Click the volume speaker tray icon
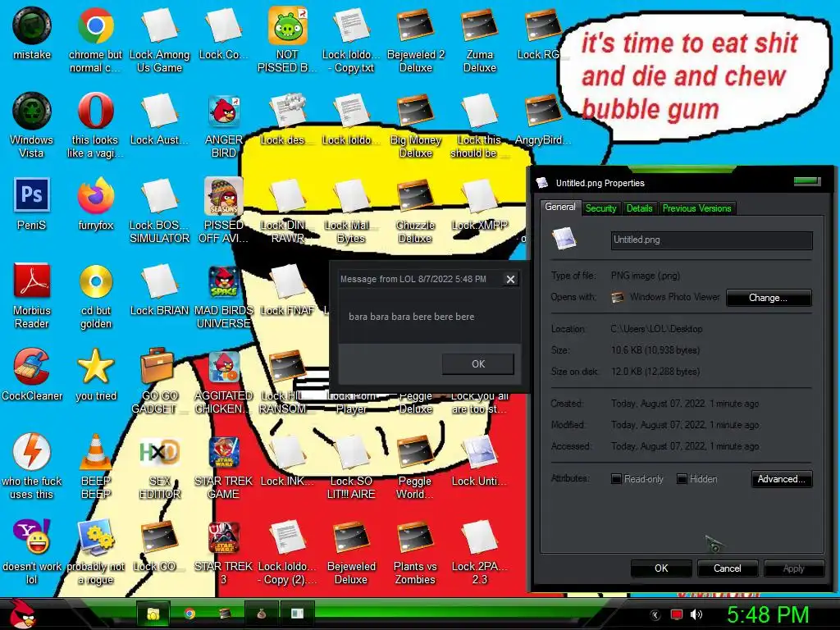The height and width of the screenshot is (630, 840). [696, 614]
